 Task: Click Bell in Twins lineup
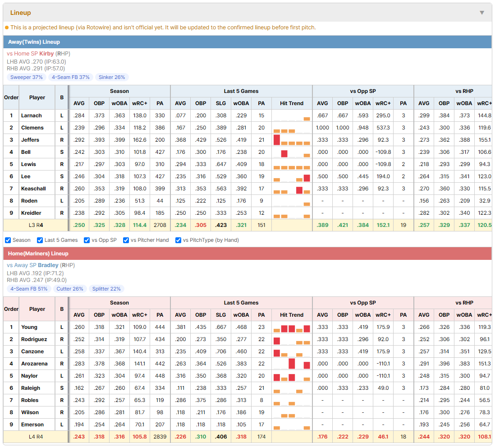point(26,152)
